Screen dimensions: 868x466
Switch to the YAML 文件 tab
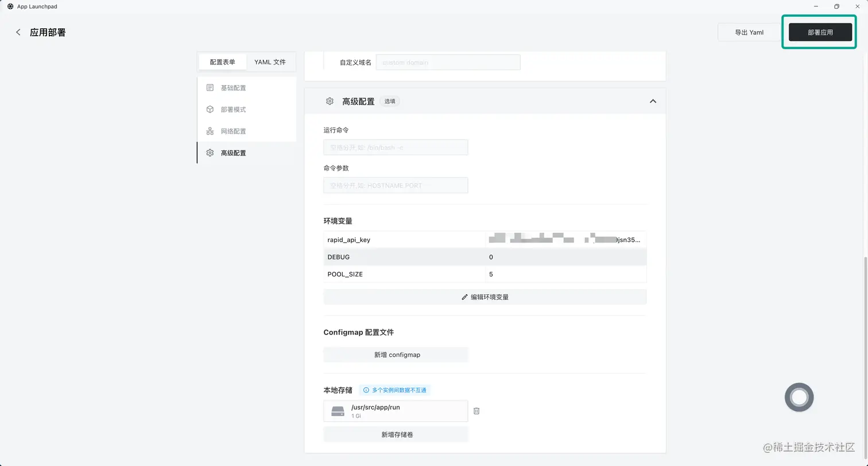(x=270, y=62)
